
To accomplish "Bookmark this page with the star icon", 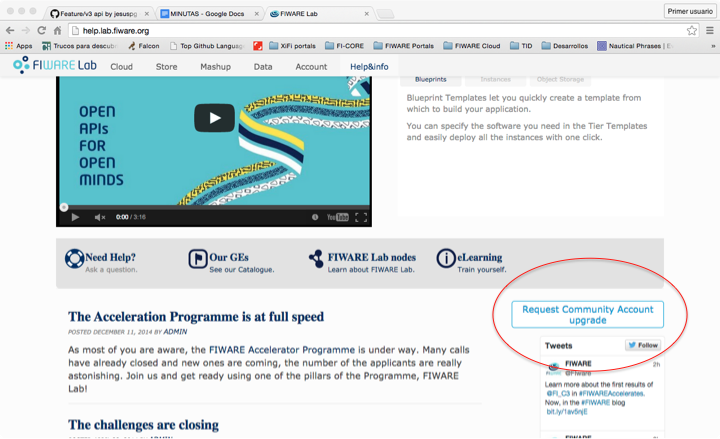I will pyautogui.click(x=692, y=31).
